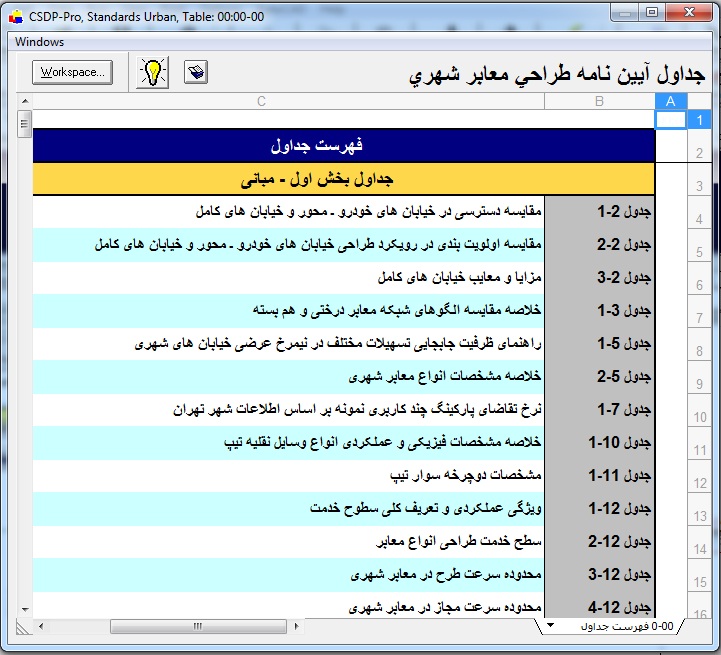Click the vertical scrollbar thumb
Viewport: 721px width, 655px height.
(x=24, y=124)
